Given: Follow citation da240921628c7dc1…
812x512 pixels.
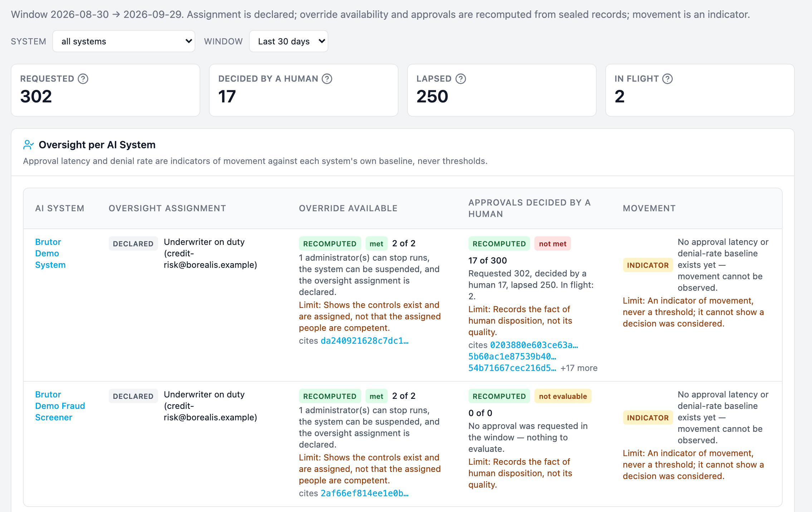Looking at the screenshot, I should [365, 341].
